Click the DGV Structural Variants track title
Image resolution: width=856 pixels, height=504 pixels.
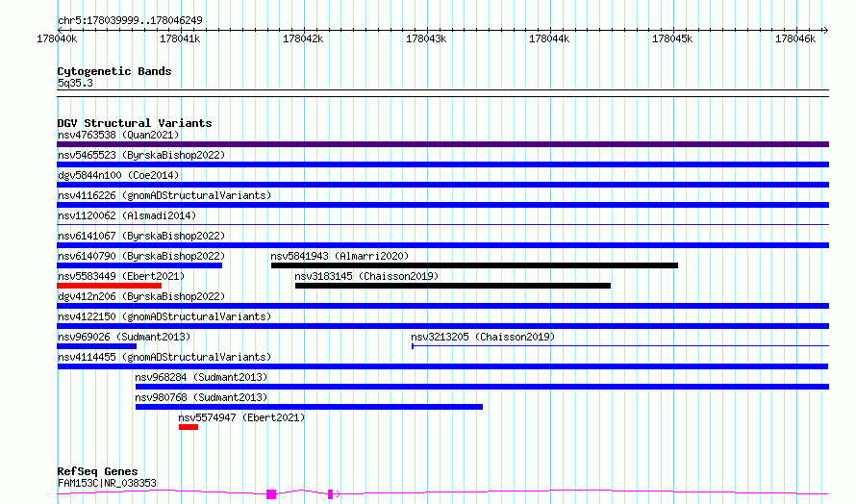click(135, 123)
